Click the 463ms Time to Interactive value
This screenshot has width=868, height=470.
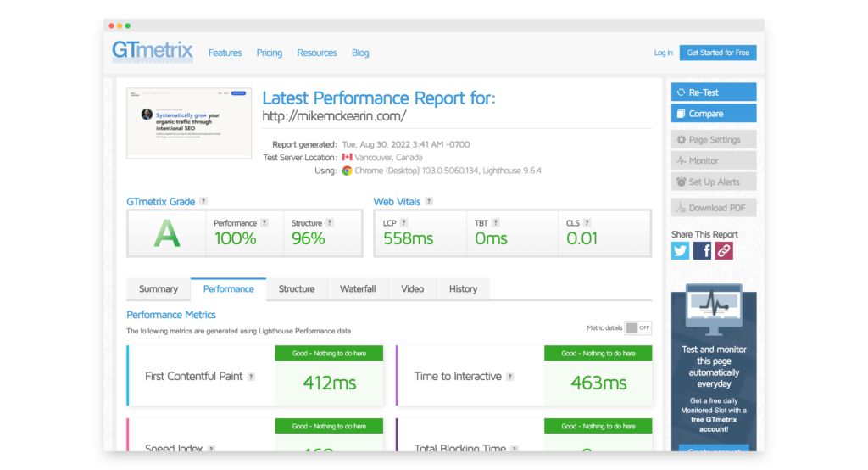point(598,383)
